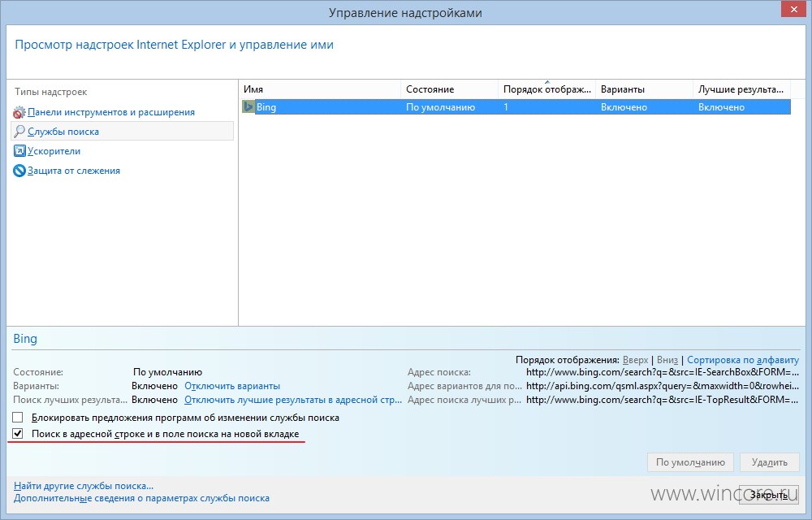Click the Варианты: label in details
812x520 pixels.
36,386
